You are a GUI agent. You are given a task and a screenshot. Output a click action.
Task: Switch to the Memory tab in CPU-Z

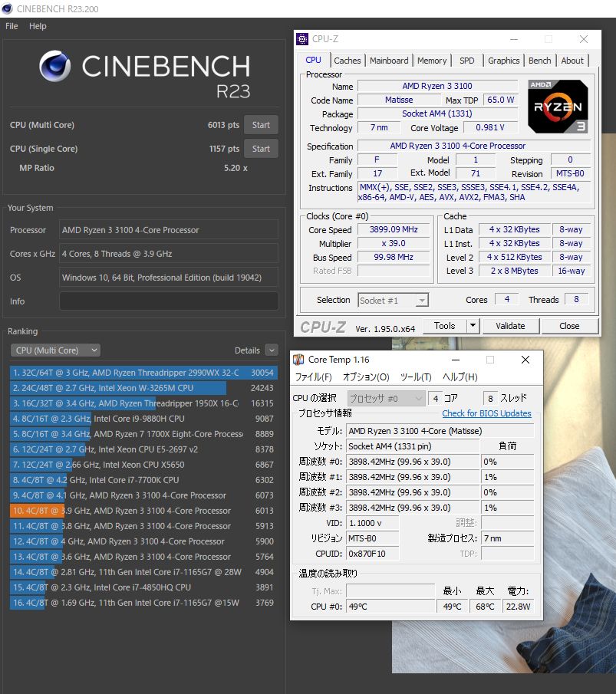pyautogui.click(x=432, y=61)
